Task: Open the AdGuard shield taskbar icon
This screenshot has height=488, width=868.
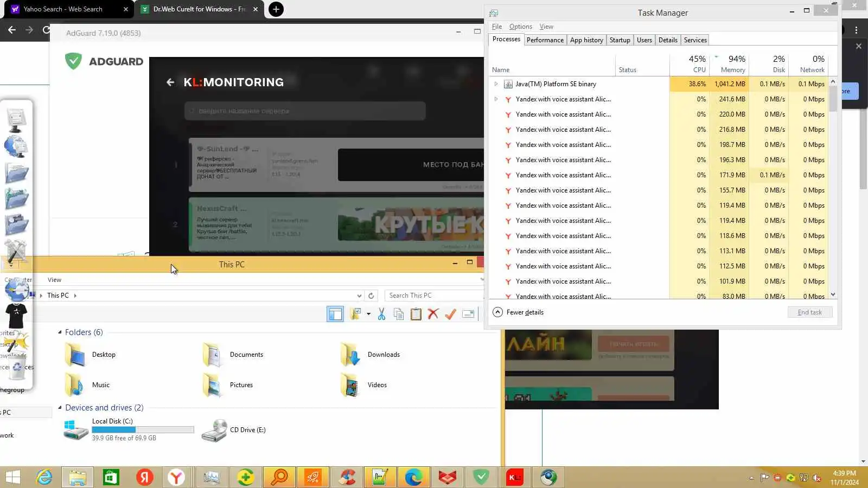Action: [x=481, y=477]
